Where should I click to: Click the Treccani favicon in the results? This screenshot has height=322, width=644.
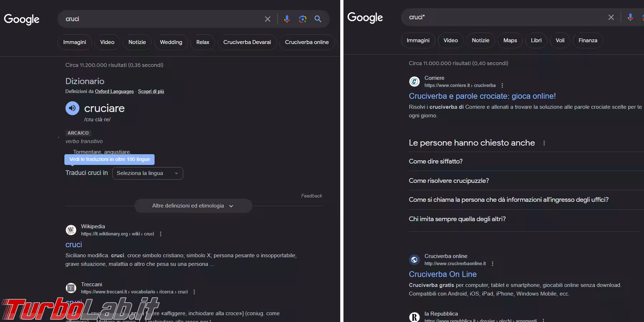71,288
